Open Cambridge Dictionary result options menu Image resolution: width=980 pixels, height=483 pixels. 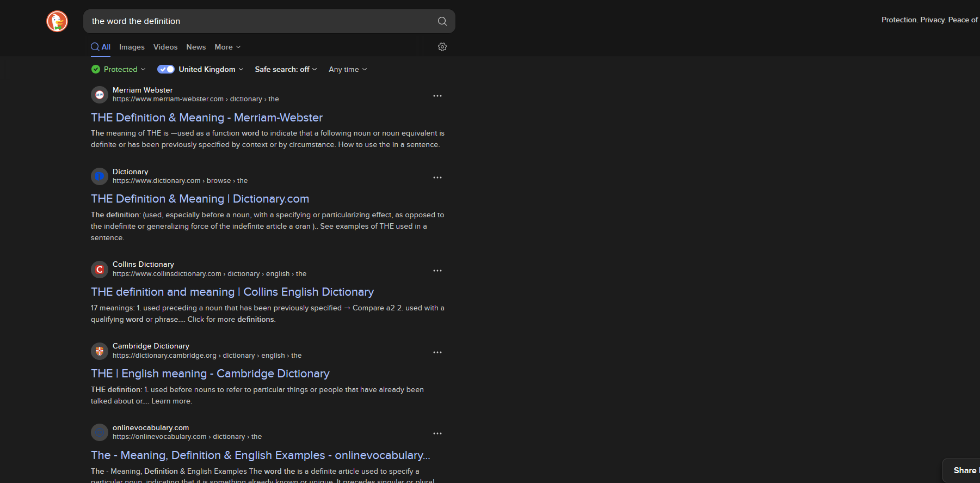pyautogui.click(x=437, y=352)
